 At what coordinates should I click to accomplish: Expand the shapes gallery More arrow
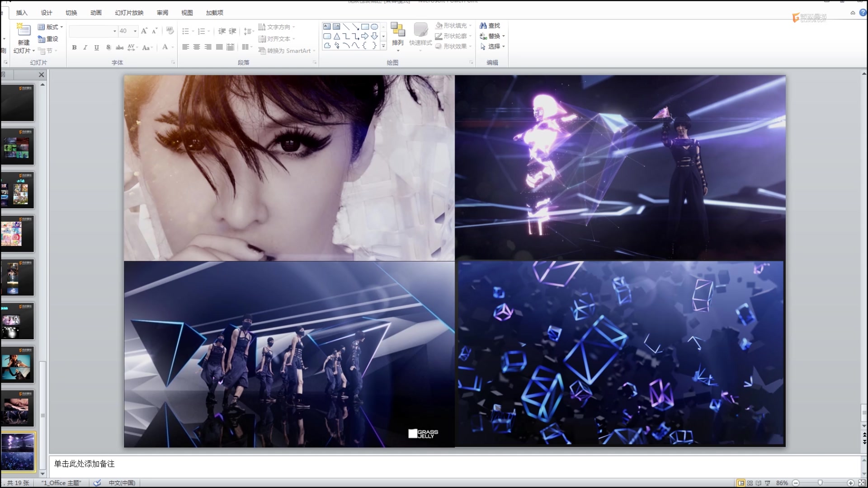click(383, 46)
